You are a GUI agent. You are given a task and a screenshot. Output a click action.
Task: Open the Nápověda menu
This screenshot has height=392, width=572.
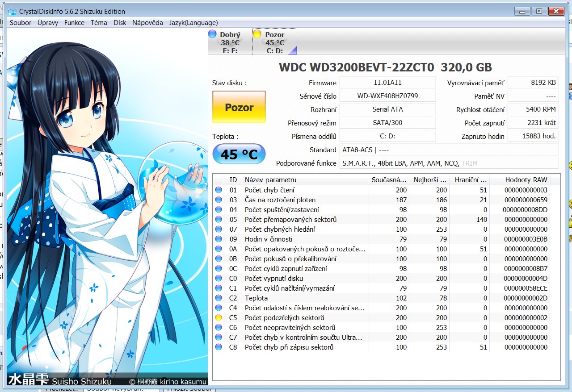(147, 23)
